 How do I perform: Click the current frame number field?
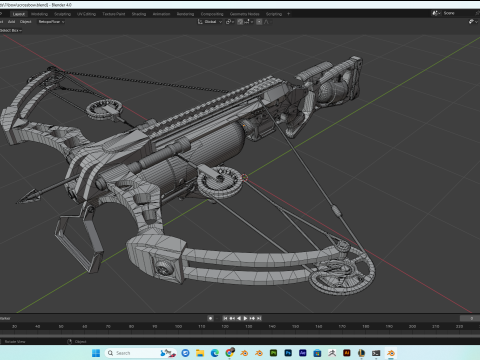[x=470, y=318]
